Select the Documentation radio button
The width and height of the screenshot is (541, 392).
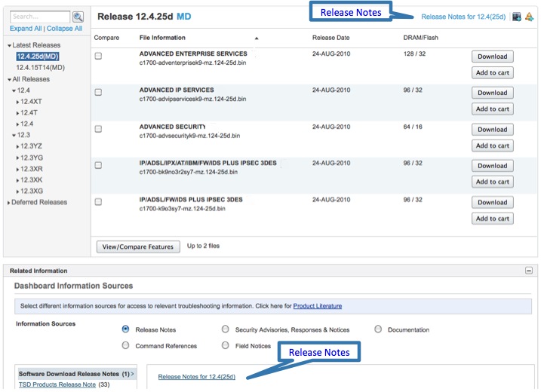[378, 329]
